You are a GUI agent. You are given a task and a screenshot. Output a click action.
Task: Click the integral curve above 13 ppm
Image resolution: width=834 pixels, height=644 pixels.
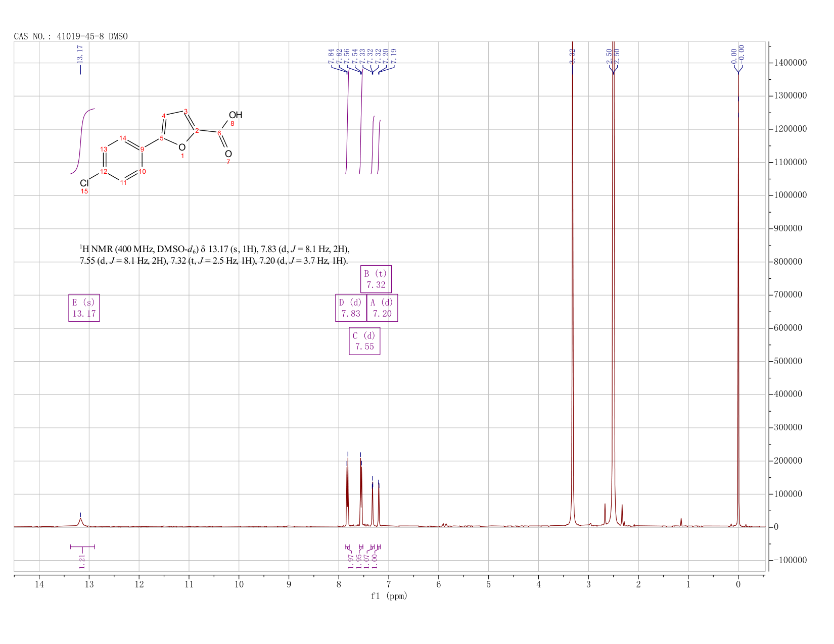[x=82, y=141]
